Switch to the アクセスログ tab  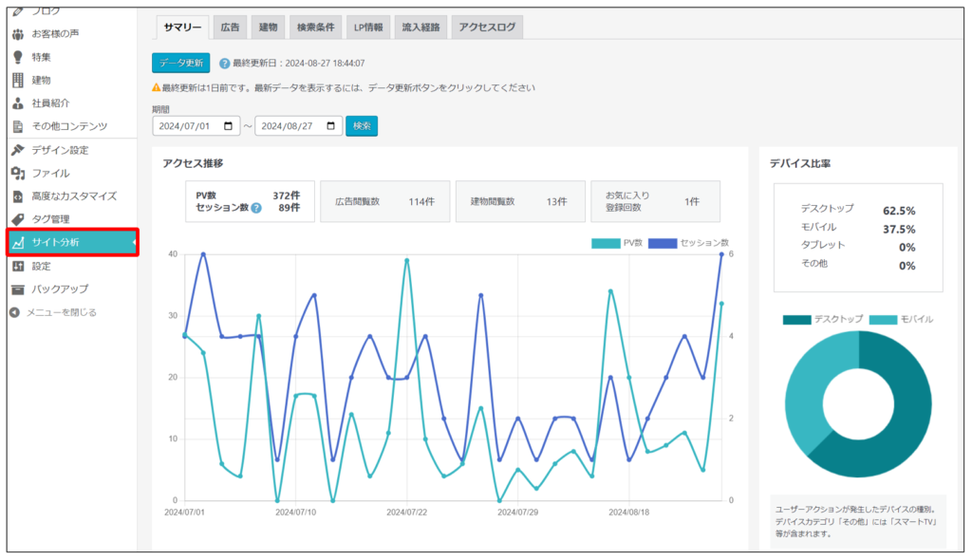tap(487, 28)
